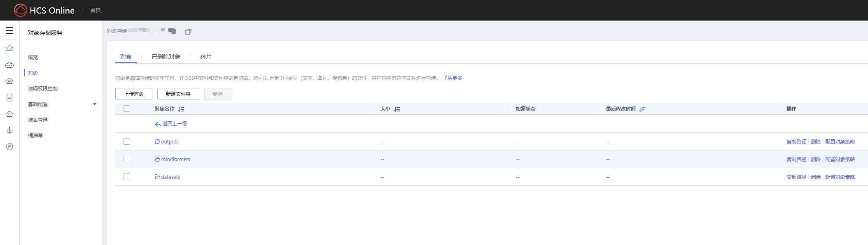Click the HCS Online logo
Viewport: 868px width, 245px height.
coord(44,10)
